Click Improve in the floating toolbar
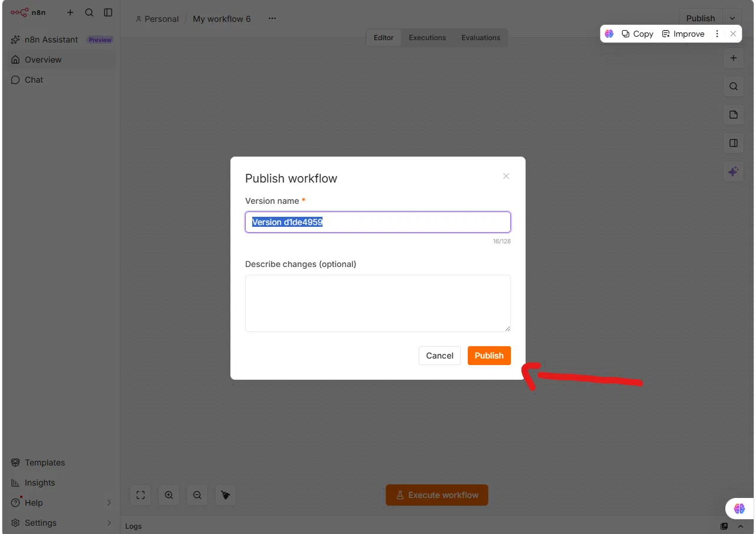This screenshot has height=534, width=756. 683,34
